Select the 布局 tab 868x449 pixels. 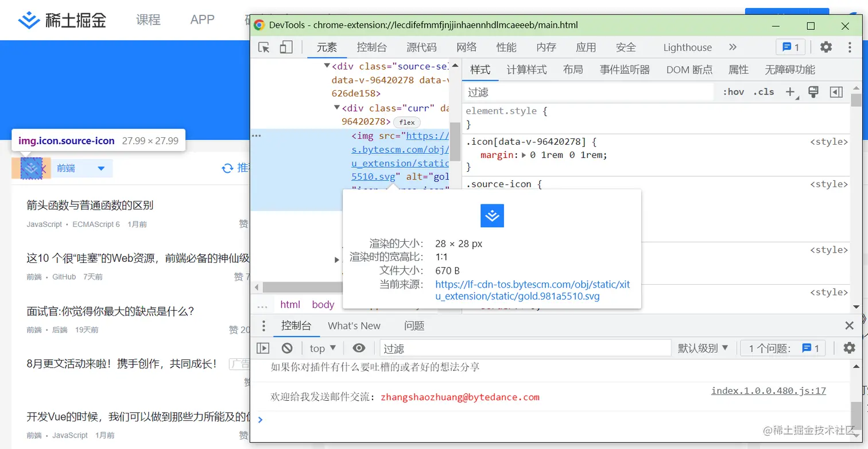[573, 69]
